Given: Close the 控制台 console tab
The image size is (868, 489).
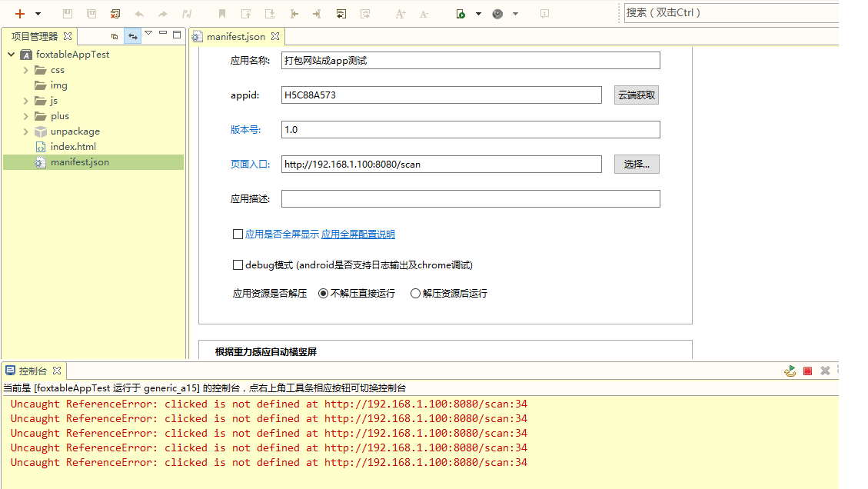Looking at the screenshot, I should point(56,371).
